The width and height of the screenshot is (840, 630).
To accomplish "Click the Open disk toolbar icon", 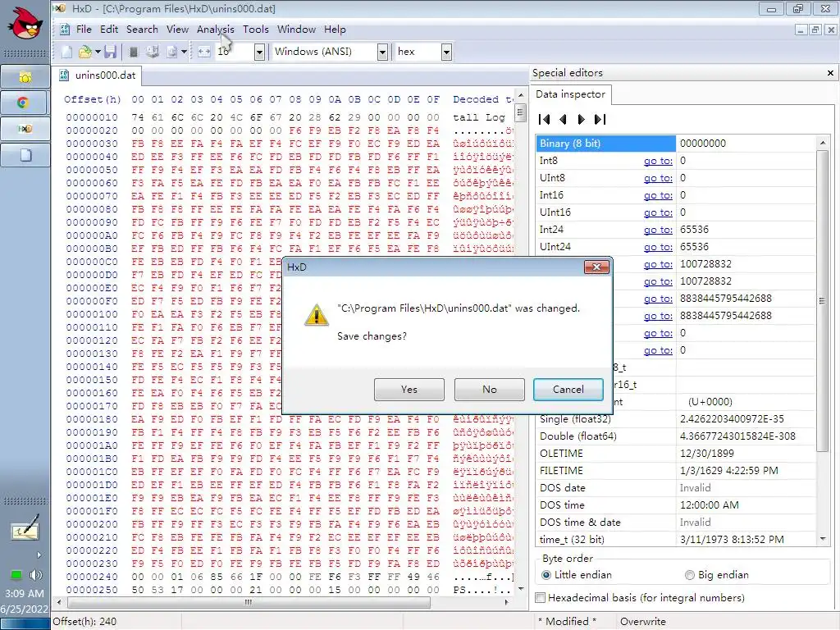I will click(153, 52).
